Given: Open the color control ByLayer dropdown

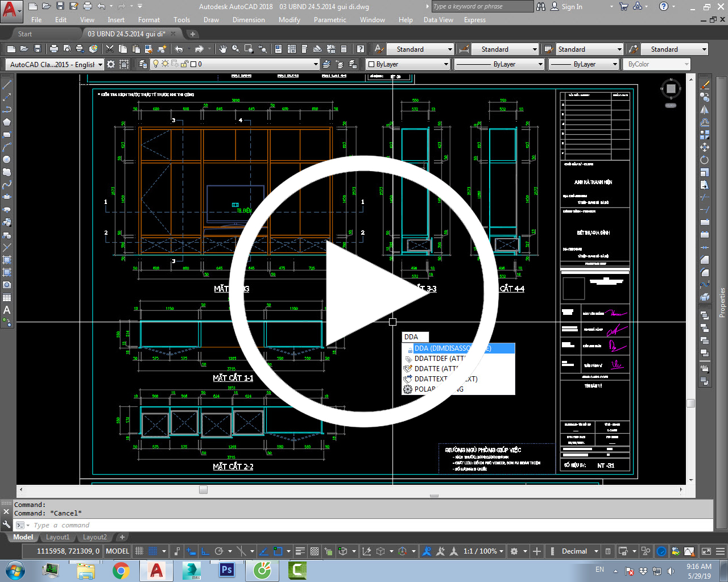Looking at the screenshot, I should pyautogui.click(x=408, y=64).
